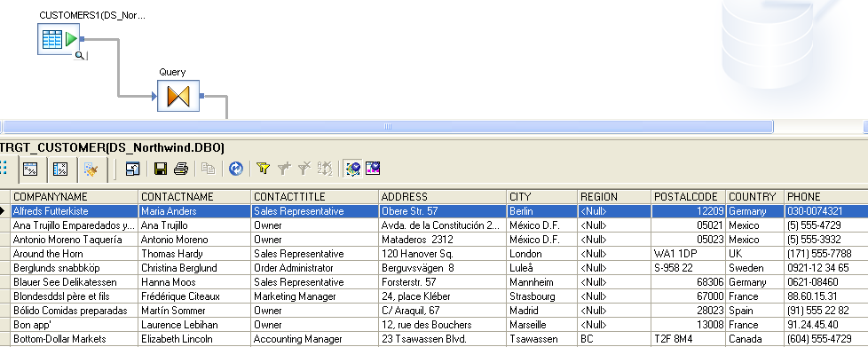Click the CITY column header
This screenshot has height=347, width=868.
(x=542, y=197)
